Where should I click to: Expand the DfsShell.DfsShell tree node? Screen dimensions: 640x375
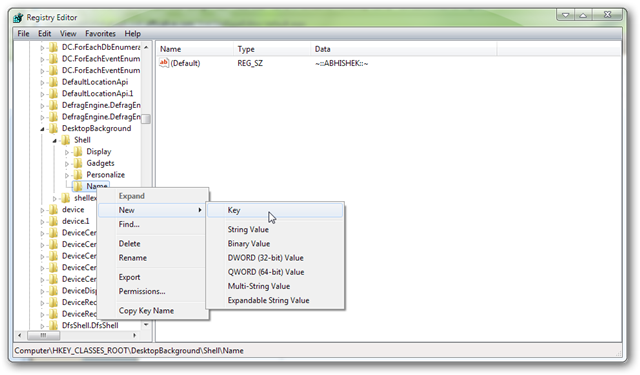click(x=42, y=326)
